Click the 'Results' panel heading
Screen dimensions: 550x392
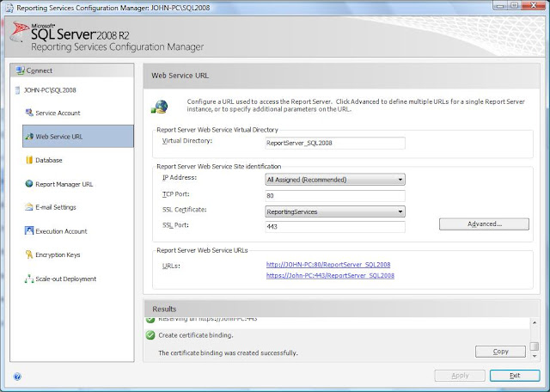coord(164,309)
